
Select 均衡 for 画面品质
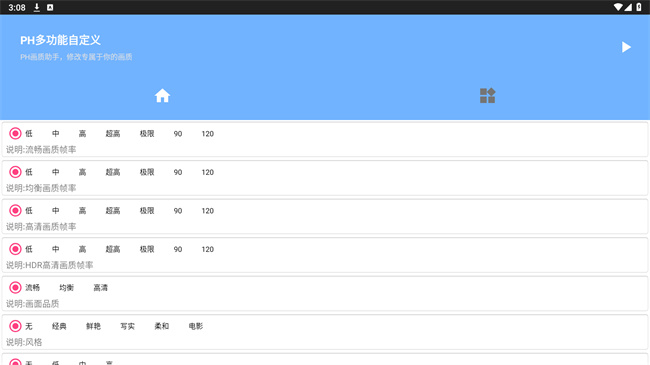pyautogui.click(x=66, y=288)
